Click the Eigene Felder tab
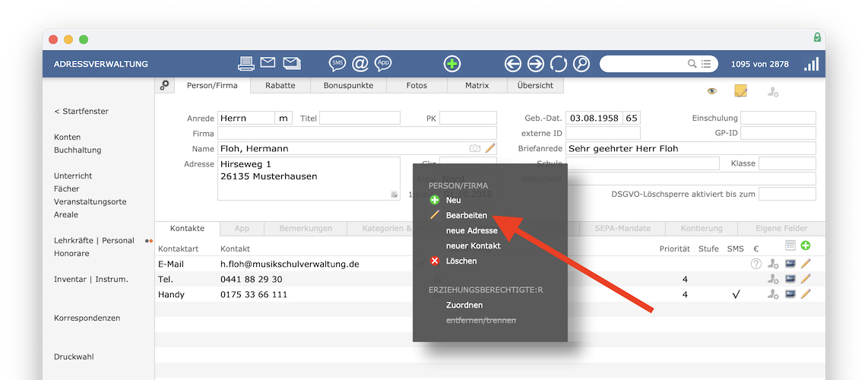 [x=781, y=229]
